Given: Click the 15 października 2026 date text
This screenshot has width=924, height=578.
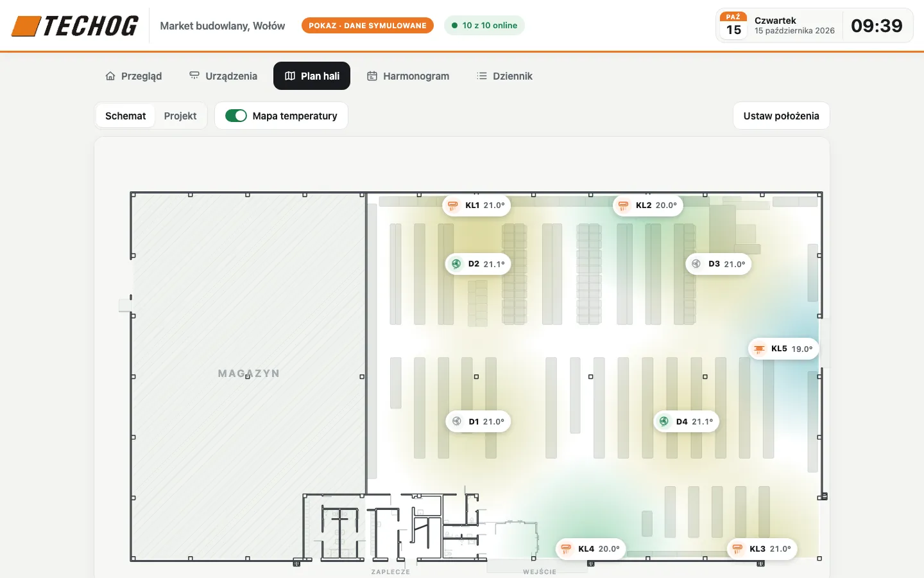Looking at the screenshot, I should [794, 31].
